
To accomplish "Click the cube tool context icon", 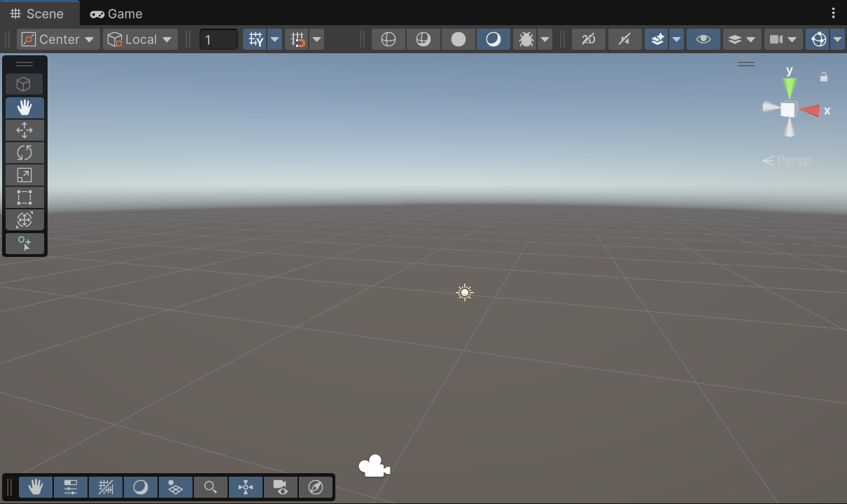I will 24,85.
